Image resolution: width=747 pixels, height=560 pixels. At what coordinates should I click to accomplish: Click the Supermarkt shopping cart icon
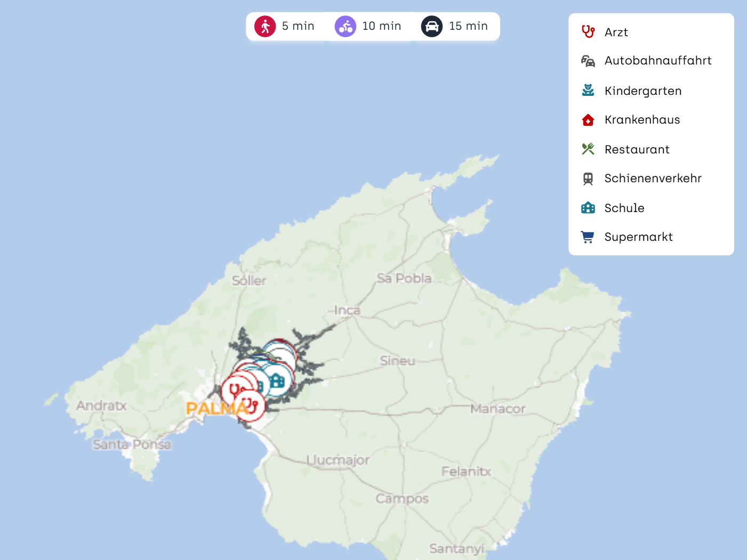[588, 237]
